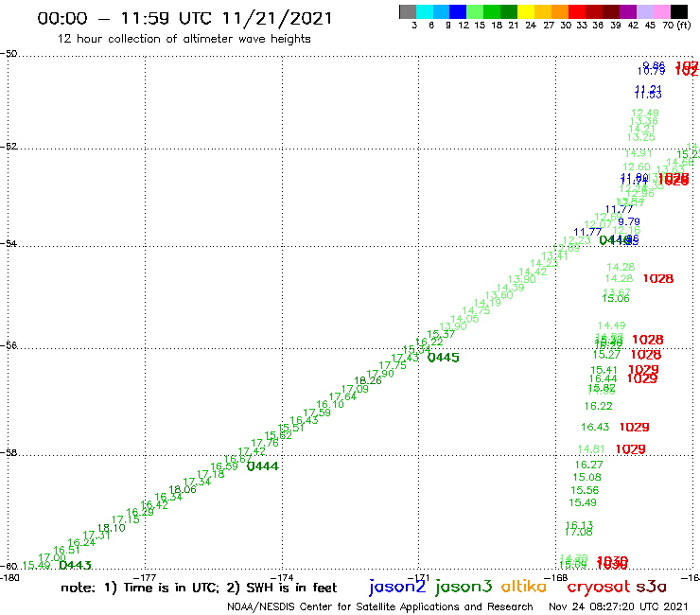Click the '15.08' wave height value
This screenshot has height=615, width=700.
click(587, 478)
